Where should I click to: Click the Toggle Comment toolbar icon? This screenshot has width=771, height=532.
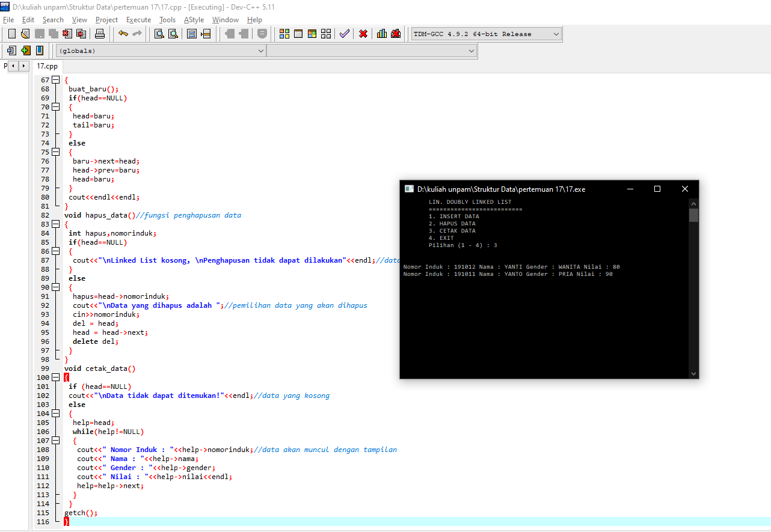coord(262,34)
